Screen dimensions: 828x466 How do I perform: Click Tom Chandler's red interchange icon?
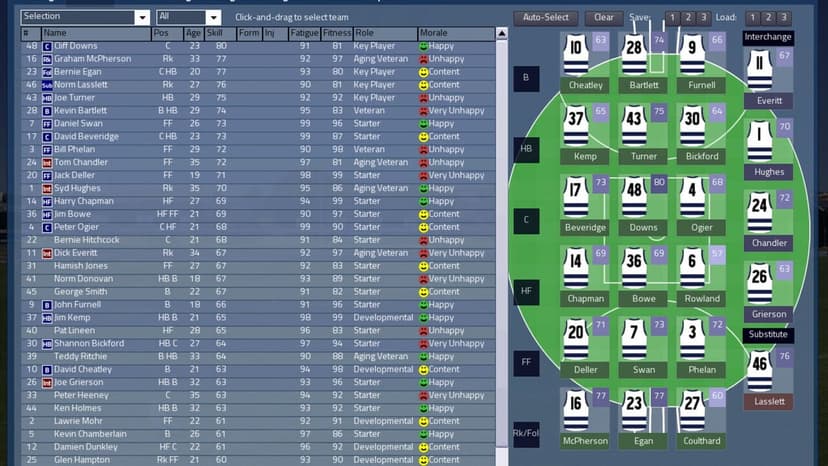tap(47, 163)
